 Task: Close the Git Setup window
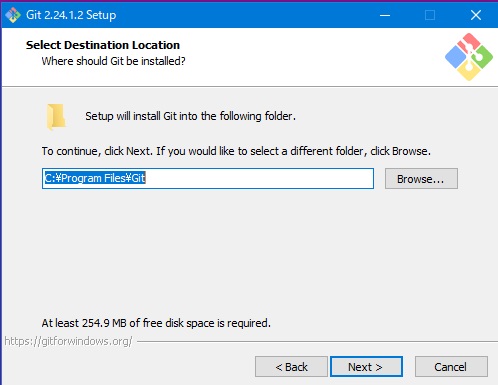(476, 15)
